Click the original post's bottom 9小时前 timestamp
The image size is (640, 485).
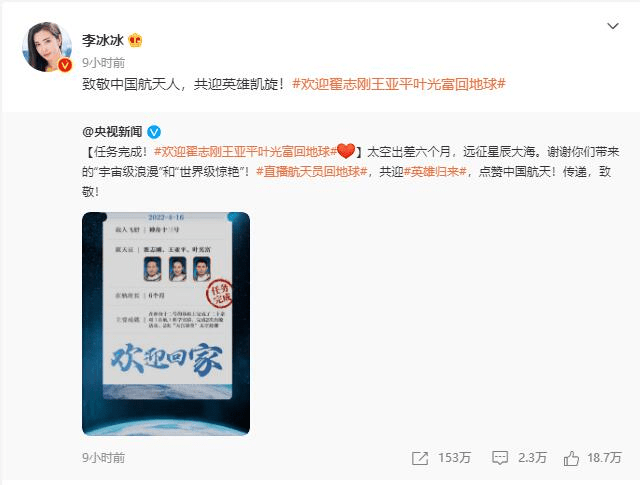pos(104,458)
